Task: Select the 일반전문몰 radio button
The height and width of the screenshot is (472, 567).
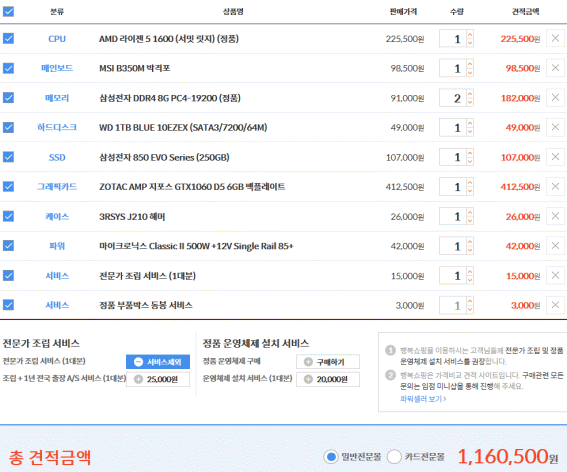Action: pyautogui.click(x=331, y=457)
